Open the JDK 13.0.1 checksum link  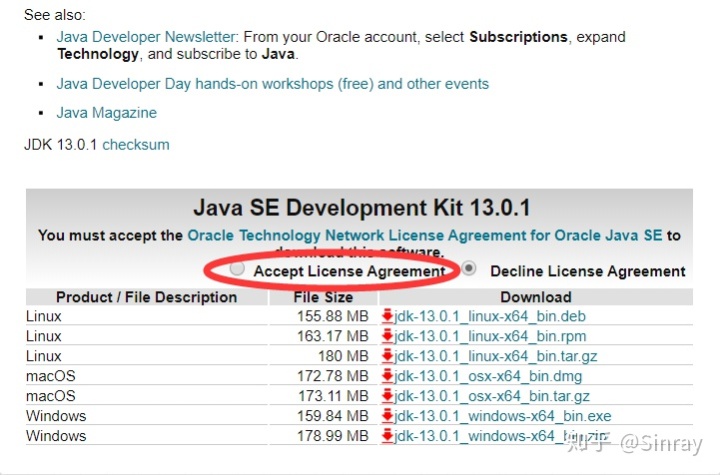[x=135, y=145]
